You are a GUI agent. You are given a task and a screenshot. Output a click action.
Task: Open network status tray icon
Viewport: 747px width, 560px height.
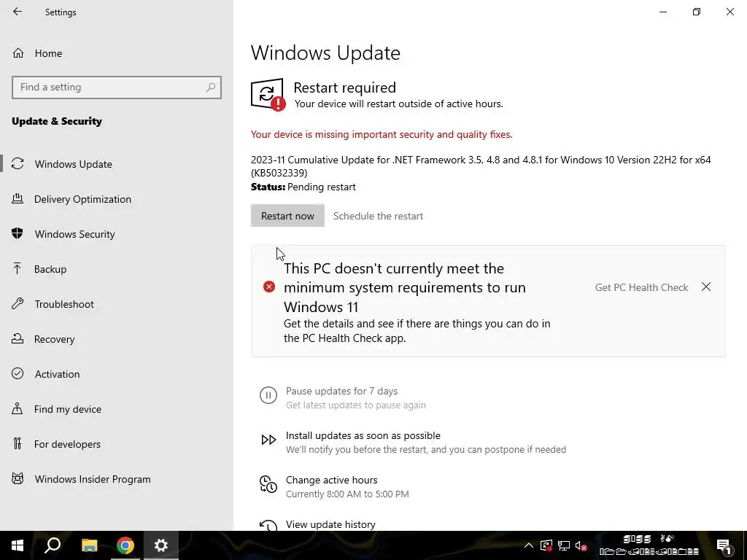564,545
